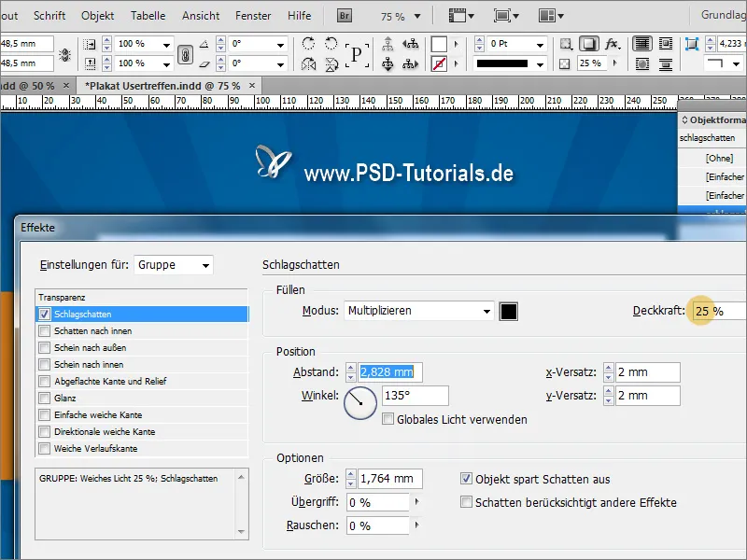The image size is (747, 560).
Task: Click the jump object text wrap icon
Action: click(666, 63)
